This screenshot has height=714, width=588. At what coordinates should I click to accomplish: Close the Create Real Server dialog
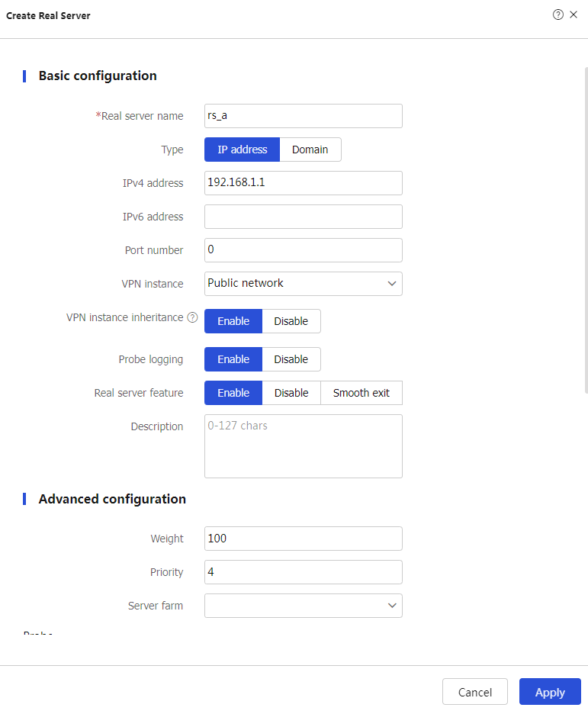[574, 15]
